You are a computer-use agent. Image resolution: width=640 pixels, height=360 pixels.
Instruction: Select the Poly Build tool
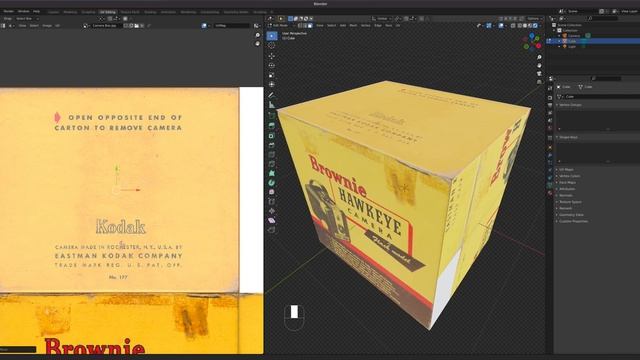(272, 173)
